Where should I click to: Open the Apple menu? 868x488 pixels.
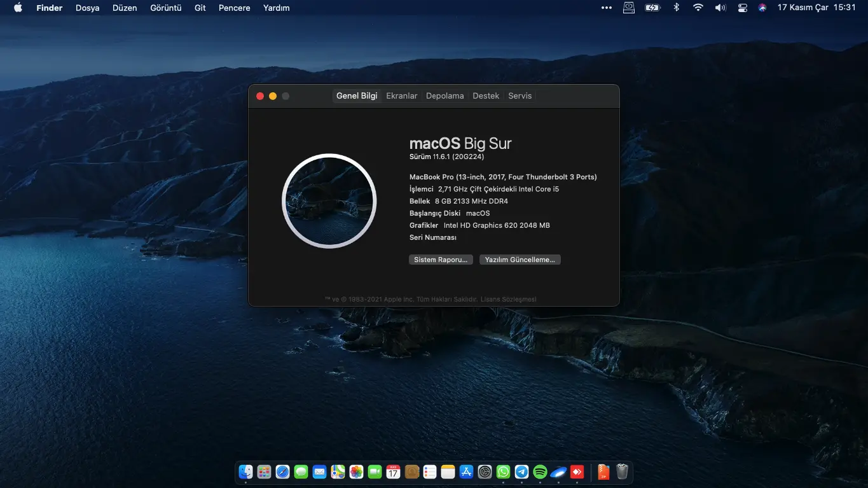pos(18,8)
